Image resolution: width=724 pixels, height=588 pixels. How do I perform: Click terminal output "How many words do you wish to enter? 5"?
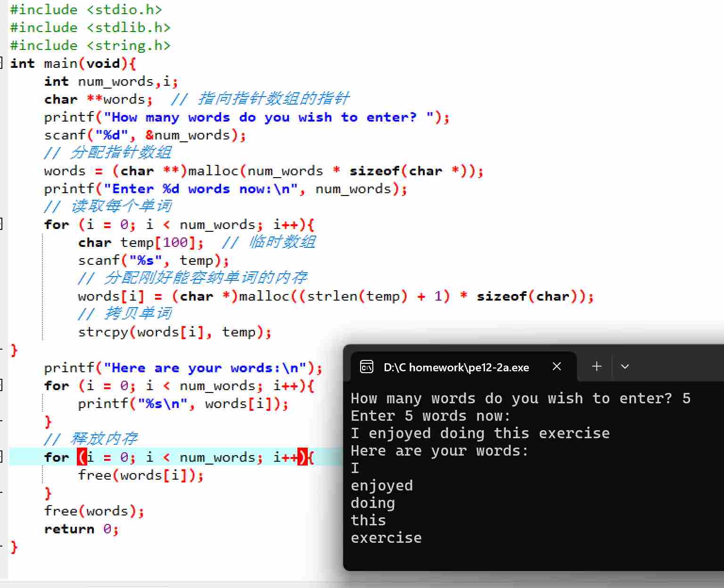(x=520, y=399)
